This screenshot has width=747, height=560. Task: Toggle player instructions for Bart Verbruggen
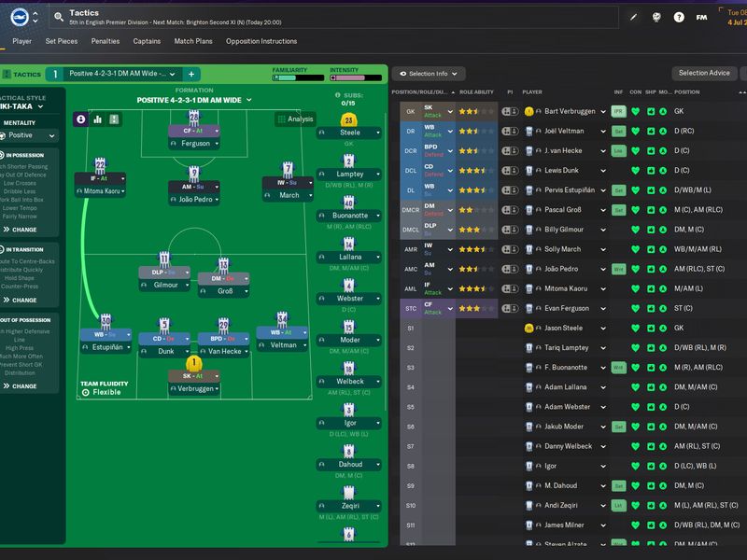510,111
